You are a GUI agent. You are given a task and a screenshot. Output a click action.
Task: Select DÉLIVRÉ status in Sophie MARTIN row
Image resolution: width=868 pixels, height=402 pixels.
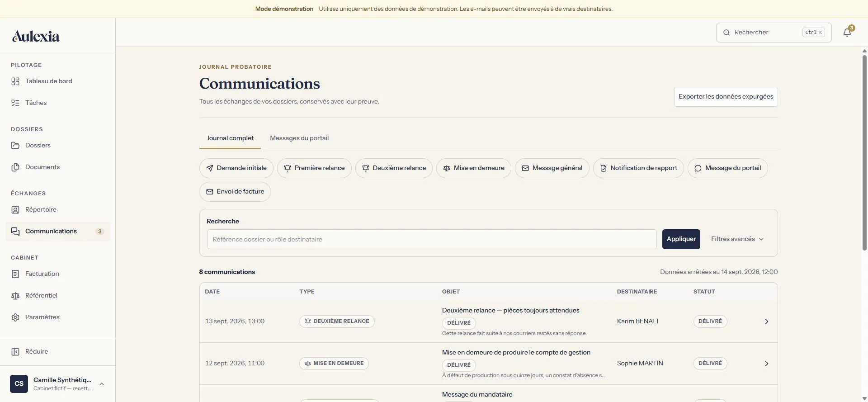(x=710, y=364)
